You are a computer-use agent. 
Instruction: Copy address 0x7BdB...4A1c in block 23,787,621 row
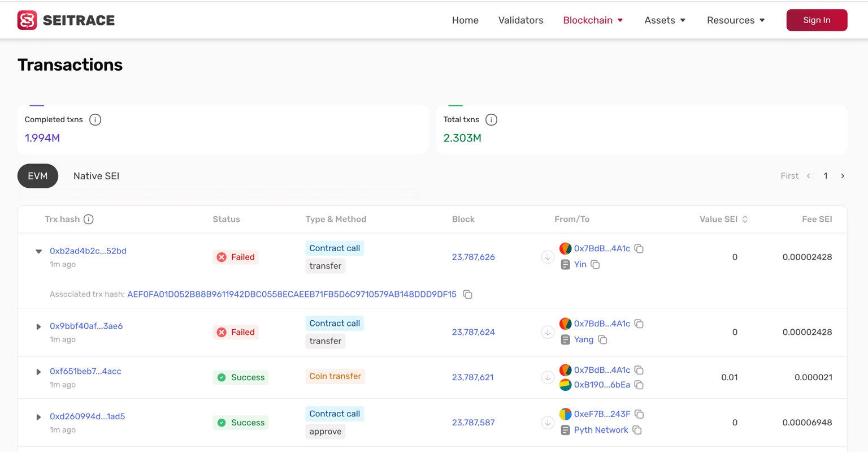click(639, 371)
